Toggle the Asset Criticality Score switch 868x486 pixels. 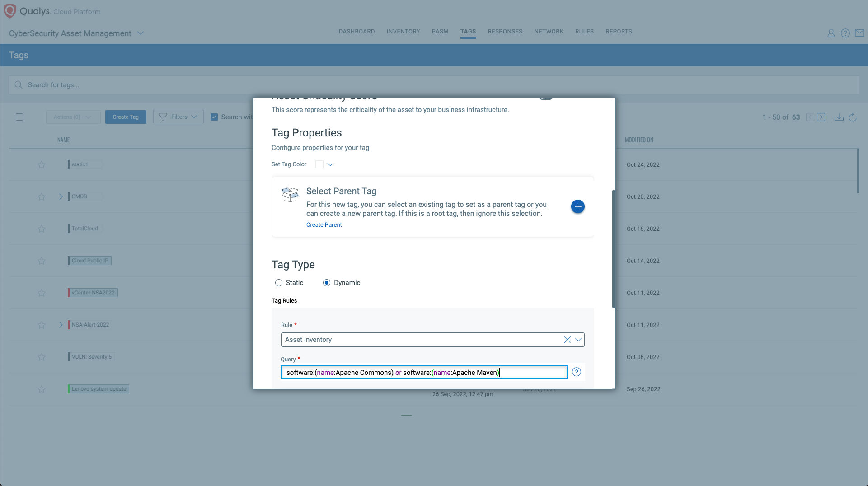pyautogui.click(x=545, y=98)
